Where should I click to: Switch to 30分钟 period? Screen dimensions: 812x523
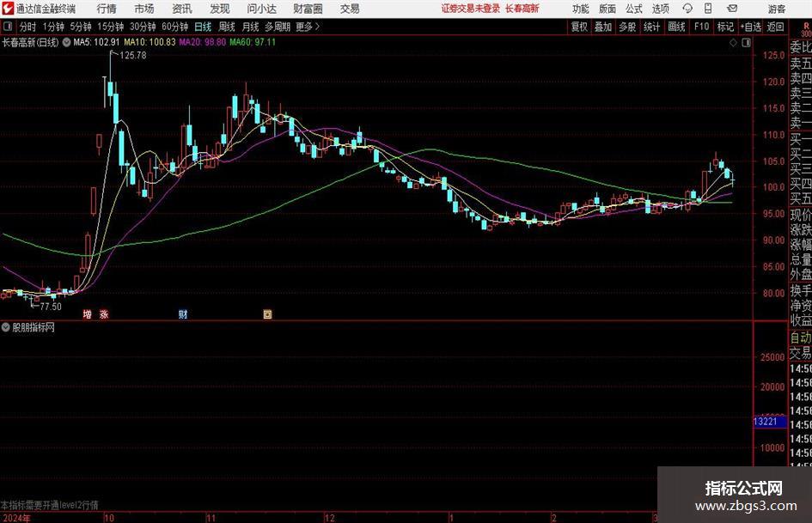coord(143,27)
